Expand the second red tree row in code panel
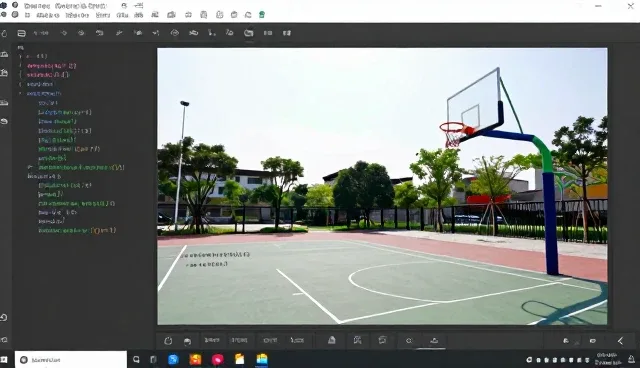Screen dimensions: 640x368 (20, 75)
